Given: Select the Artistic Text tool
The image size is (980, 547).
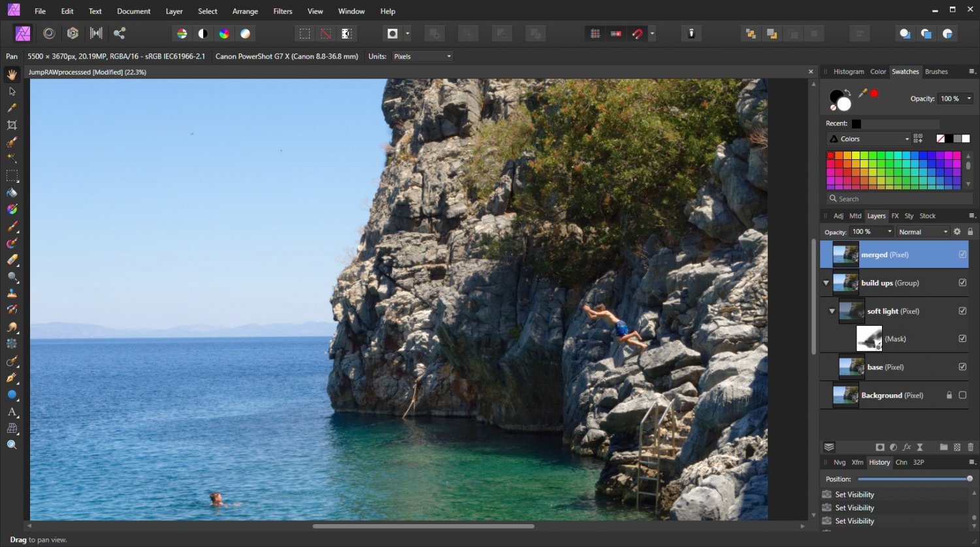Looking at the screenshot, I should (x=12, y=412).
